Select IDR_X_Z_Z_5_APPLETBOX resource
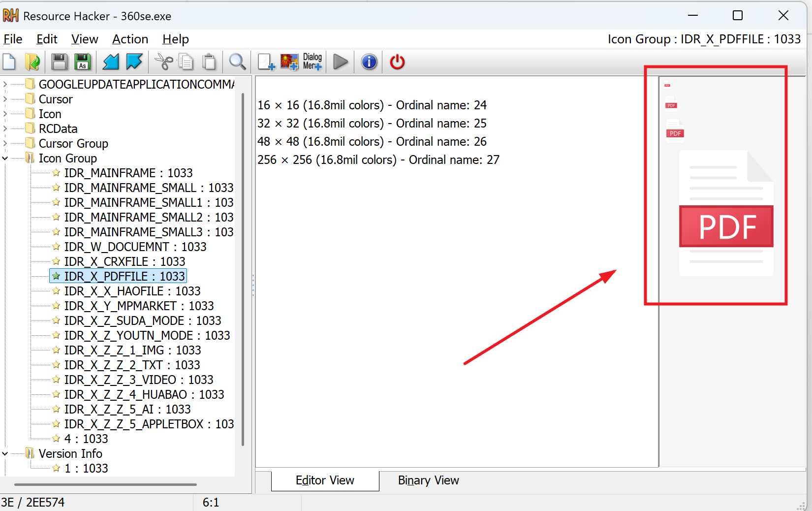812x511 pixels. click(x=149, y=424)
